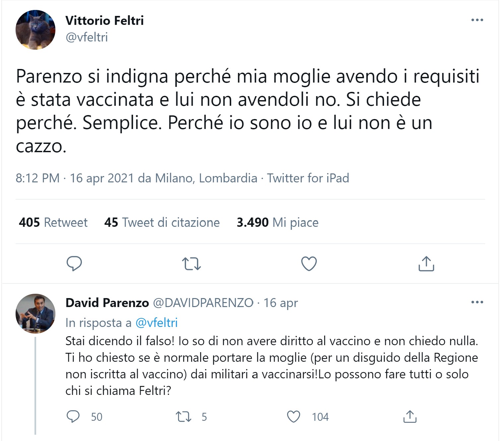Viewport: 504px width, 441px height.
Task: Click Vittorio Feltri's cat profile picture
Action: point(35,30)
